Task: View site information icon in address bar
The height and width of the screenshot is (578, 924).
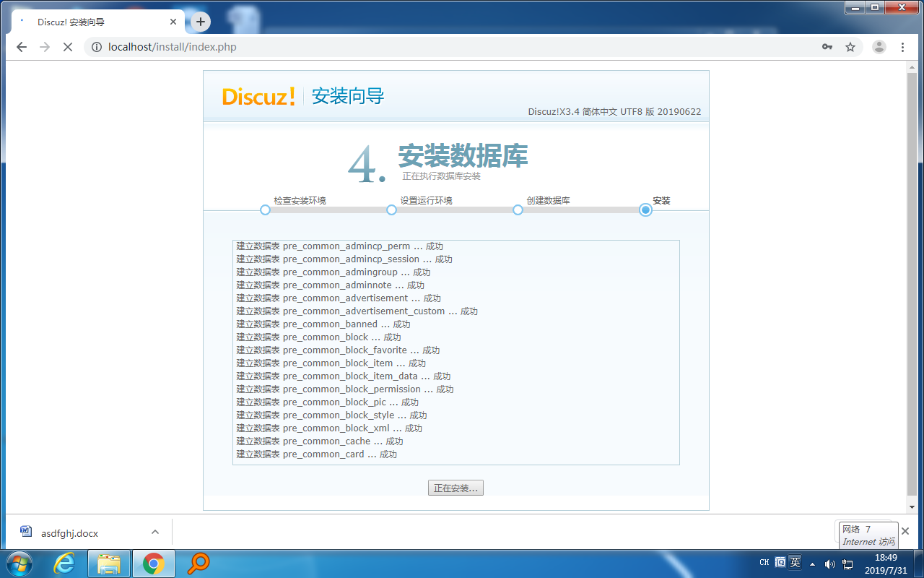Action: pyautogui.click(x=97, y=47)
